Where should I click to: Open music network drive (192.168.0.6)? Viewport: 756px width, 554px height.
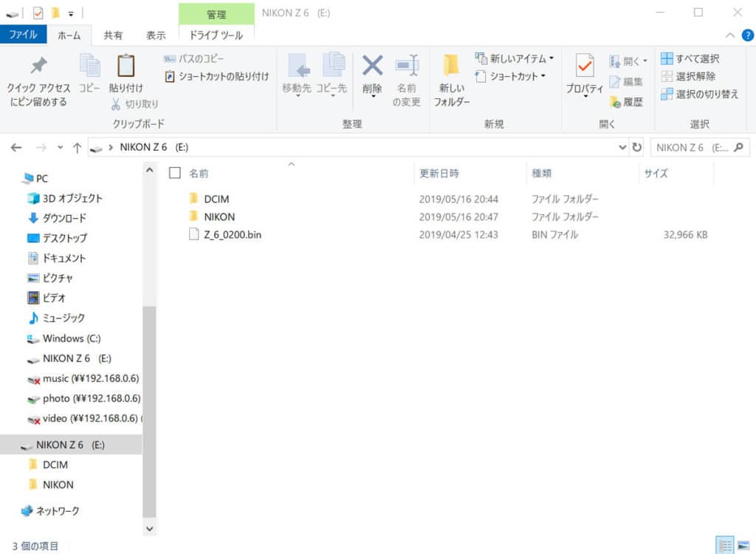tap(83, 379)
